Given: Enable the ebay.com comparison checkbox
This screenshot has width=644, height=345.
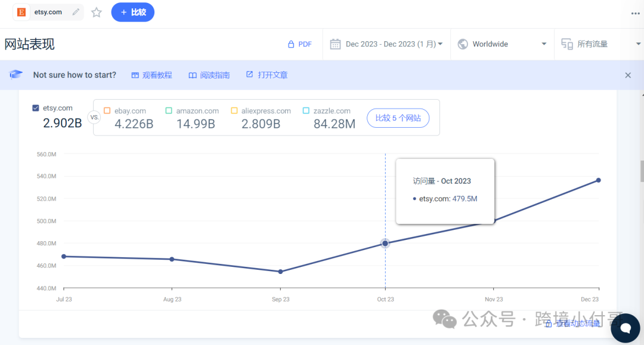Looking at the screenshot, I should (107, 110).
